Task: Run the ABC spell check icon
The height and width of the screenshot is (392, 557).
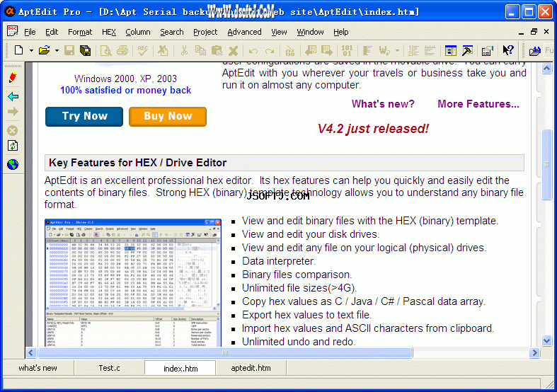Action: tap(143, 50)
